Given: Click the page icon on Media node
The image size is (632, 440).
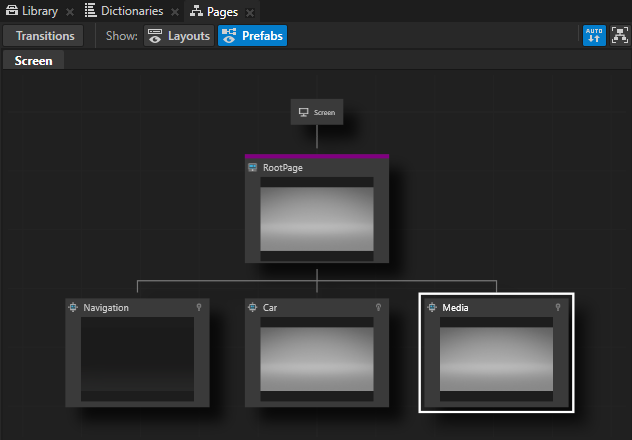Looking at the screenshot, I should click(432, 308).
